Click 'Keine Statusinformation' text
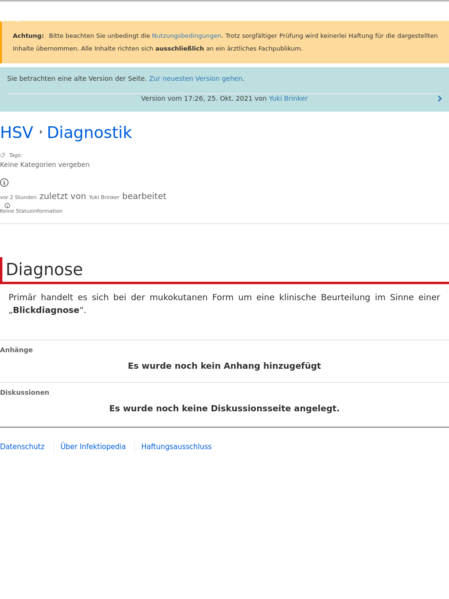 (31, 211)
